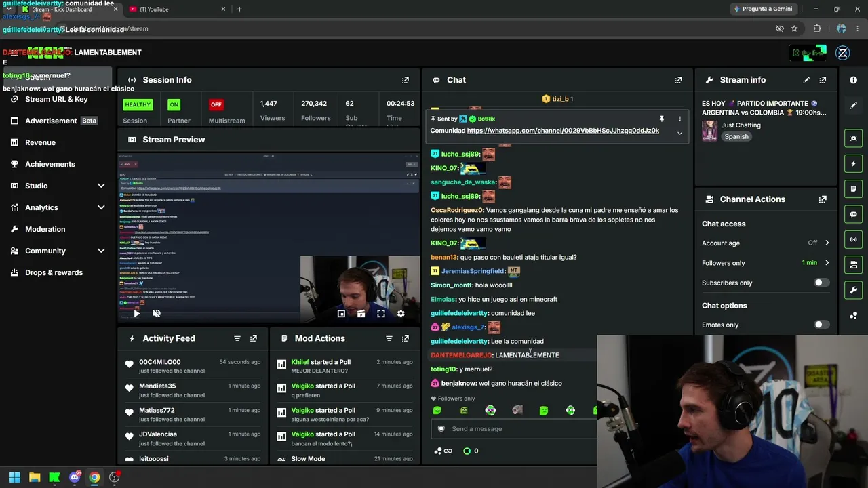868x488 pixels.
Task: Switch to the YouTube browser tab
Action: coord(176,9)
